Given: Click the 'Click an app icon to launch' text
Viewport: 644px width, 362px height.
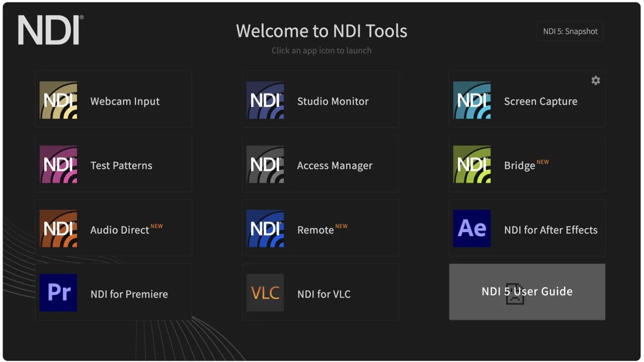Looking at the screenshot, I should click(x=321, y=50).
